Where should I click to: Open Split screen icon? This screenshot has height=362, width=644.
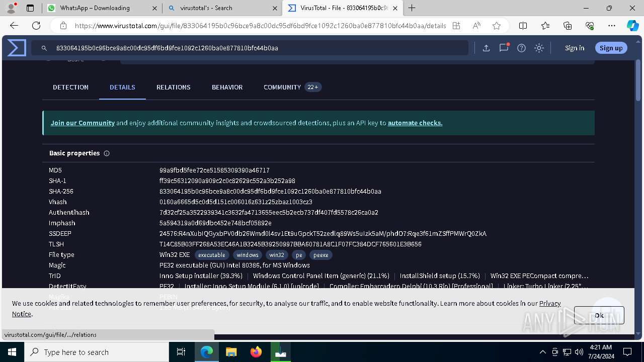(523, 26)
